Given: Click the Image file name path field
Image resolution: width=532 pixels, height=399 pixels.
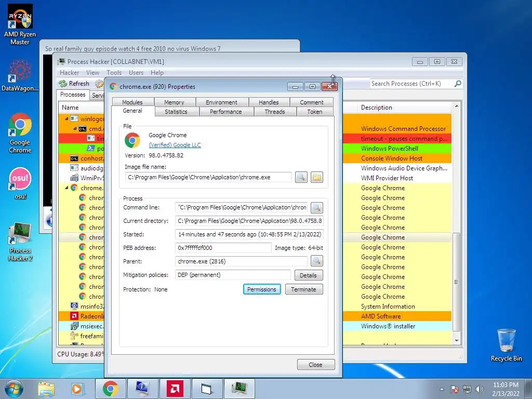Looking at the screenshot, I should 208,177.
